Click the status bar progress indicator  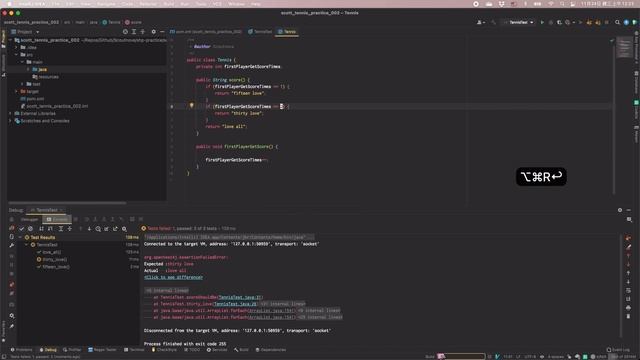pyautogui.click(x=461, y=356)
